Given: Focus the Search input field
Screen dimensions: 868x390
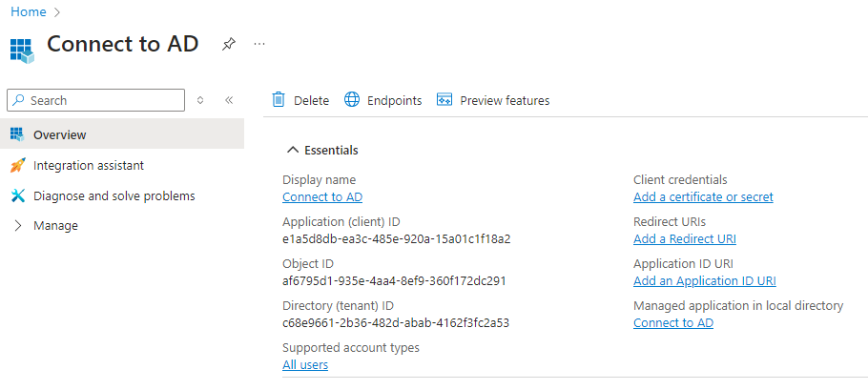Looking at the screenshot, I should pyautogui.click(x=95, y=100).
